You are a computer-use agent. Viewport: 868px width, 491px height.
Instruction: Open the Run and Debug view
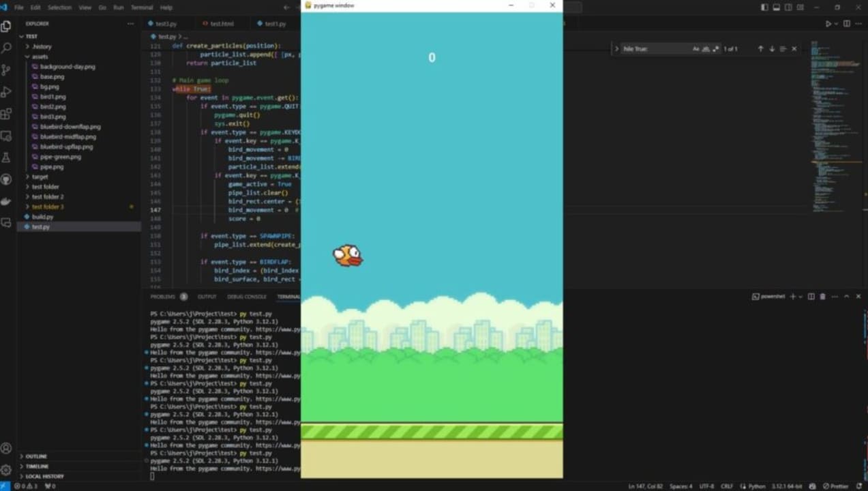click(7, 92)
